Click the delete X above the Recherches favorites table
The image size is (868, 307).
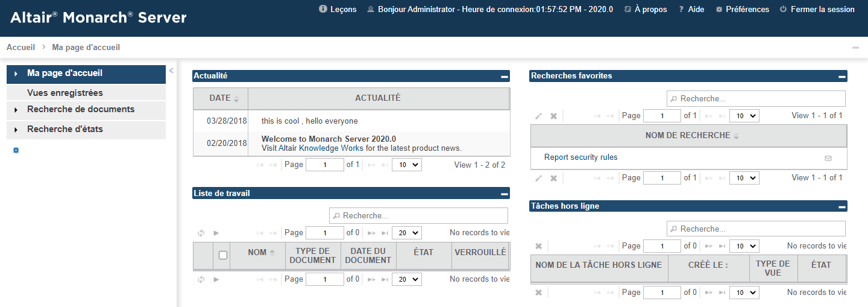point(553,116)
